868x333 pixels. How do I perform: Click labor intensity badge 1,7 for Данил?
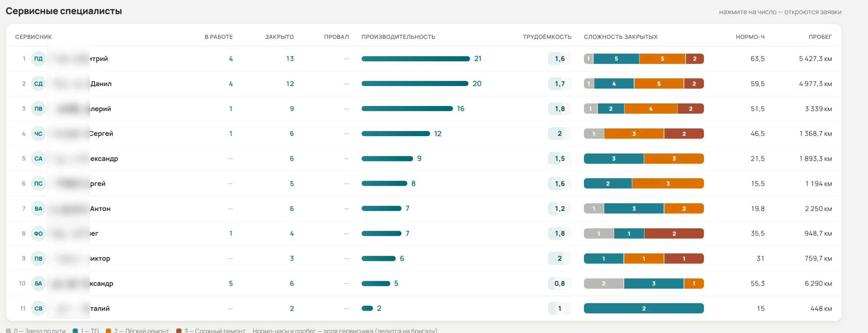coord(560,84)
